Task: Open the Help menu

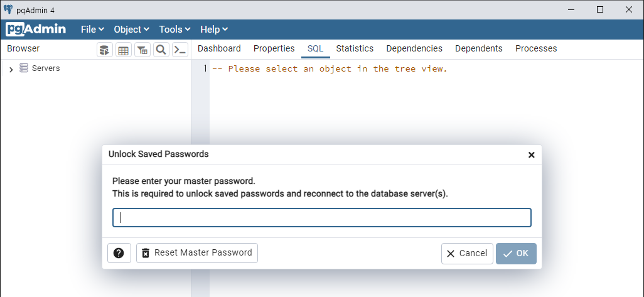Action: 214,30
